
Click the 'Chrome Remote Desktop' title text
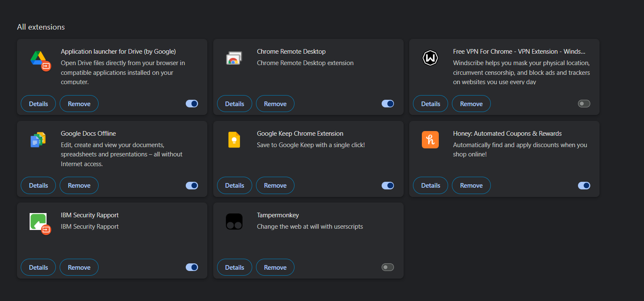(x=291, y=52)
